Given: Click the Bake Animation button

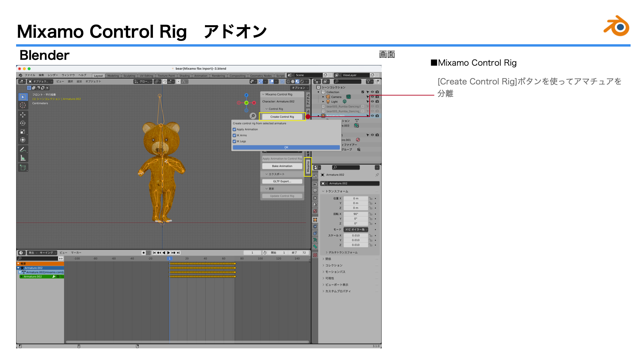Looking at the screenshot, I should pos(282,166).
